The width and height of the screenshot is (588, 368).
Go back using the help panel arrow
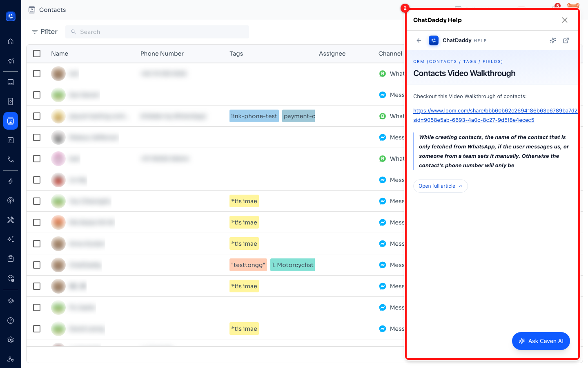point(419,40)
